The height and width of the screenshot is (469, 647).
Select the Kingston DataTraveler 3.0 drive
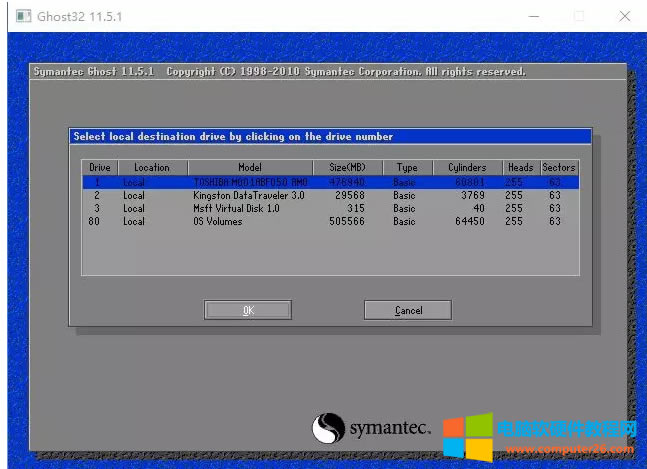[249, 196]
